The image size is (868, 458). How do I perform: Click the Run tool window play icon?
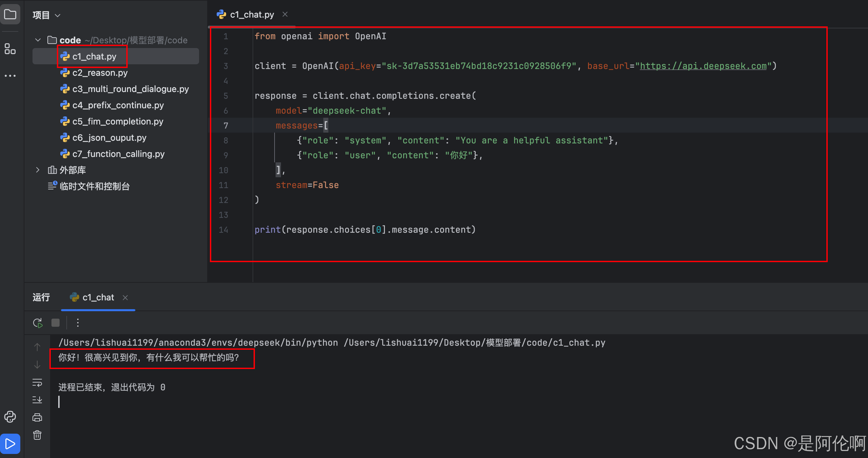click(x=10, y=443)
